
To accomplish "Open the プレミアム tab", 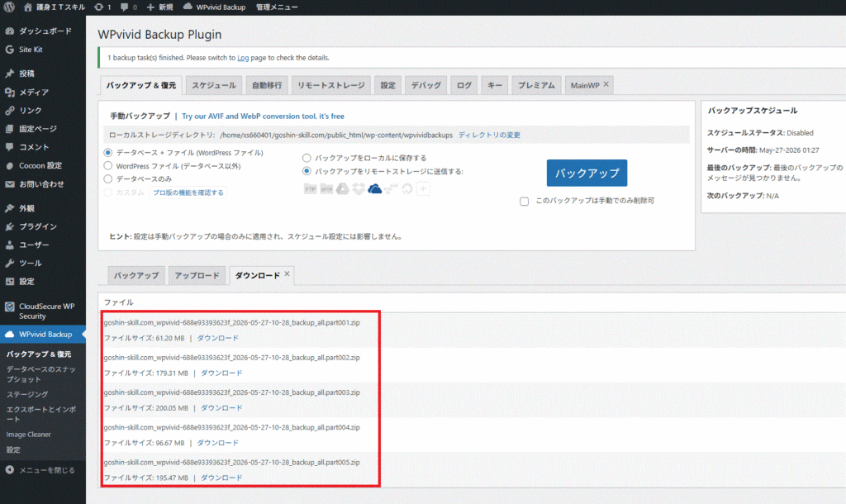I will (536, 85).
